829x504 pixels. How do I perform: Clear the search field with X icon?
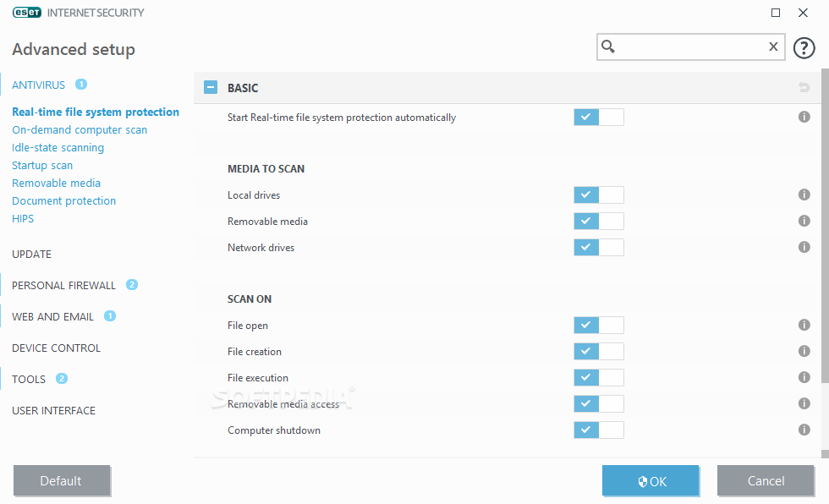[x=773, y=47]
